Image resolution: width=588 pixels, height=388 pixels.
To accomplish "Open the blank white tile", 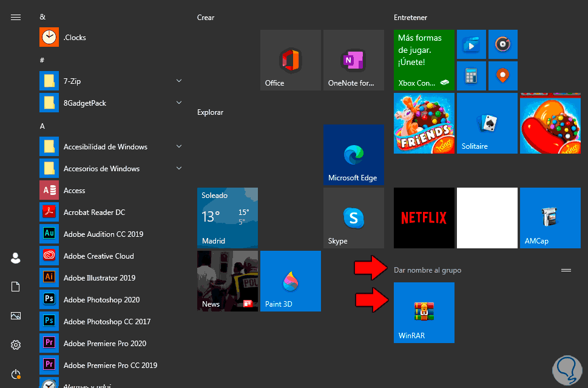I will 487,218.
